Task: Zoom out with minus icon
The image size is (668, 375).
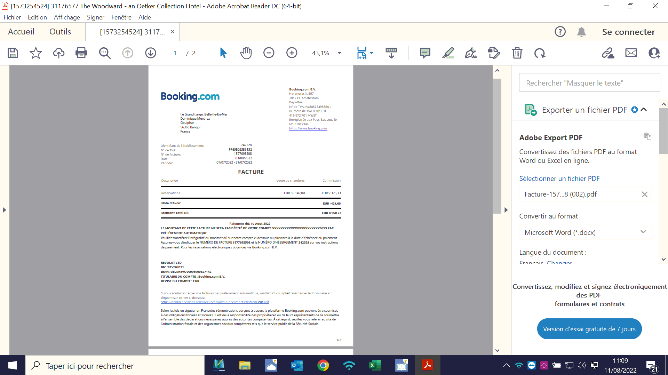Action: click(268, 53)
